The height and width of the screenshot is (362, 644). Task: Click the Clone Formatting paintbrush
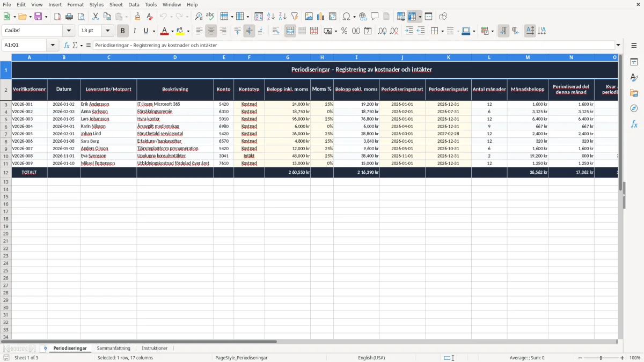click(x=138, y=17)
